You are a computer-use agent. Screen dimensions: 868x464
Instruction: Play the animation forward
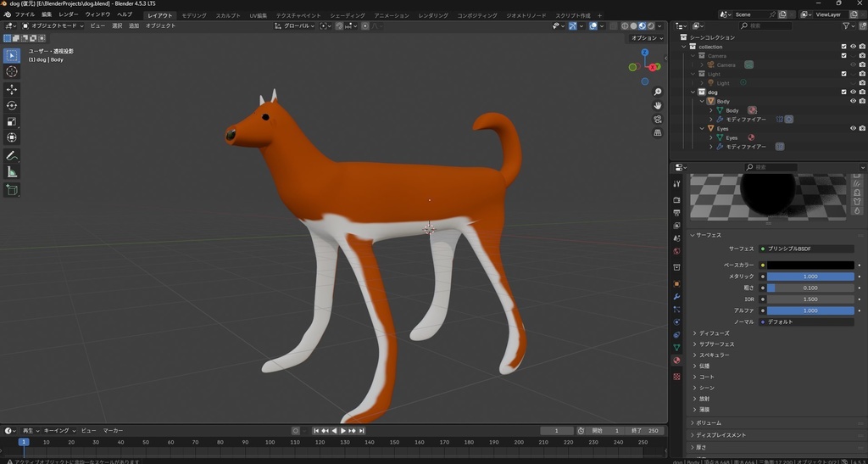click(343, 431)
